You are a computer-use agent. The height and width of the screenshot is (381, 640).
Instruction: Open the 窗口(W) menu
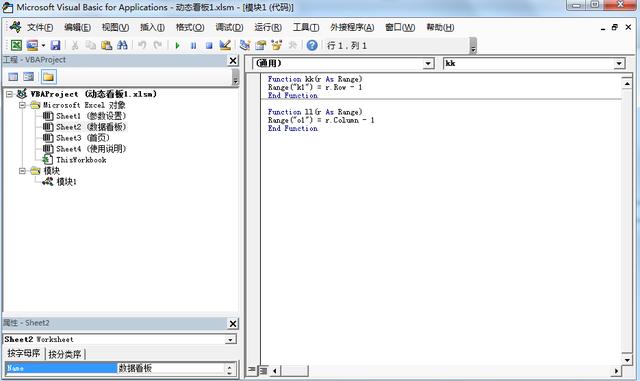pos(400,27)
